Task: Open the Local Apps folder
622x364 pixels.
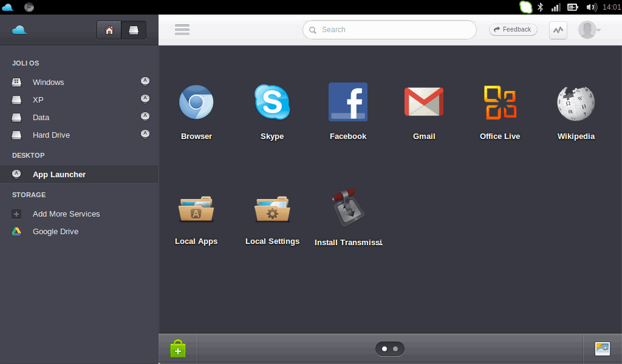Action: point(196,208)
